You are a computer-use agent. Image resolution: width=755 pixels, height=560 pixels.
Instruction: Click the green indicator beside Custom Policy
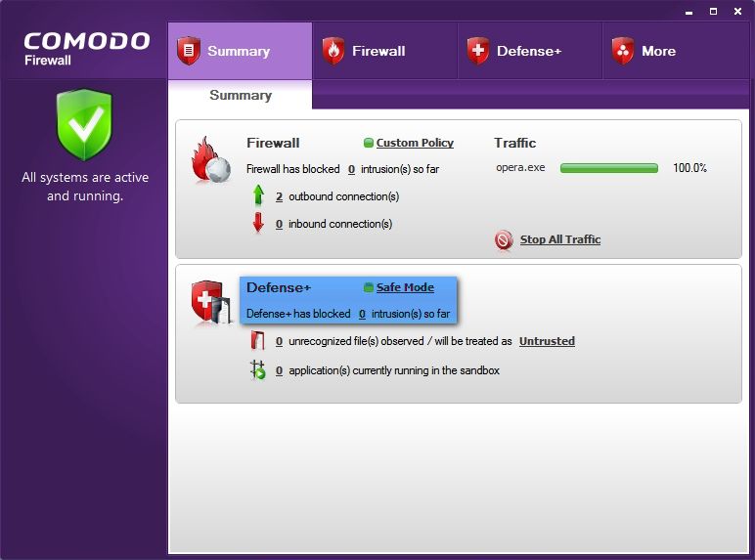coord(369,143)
